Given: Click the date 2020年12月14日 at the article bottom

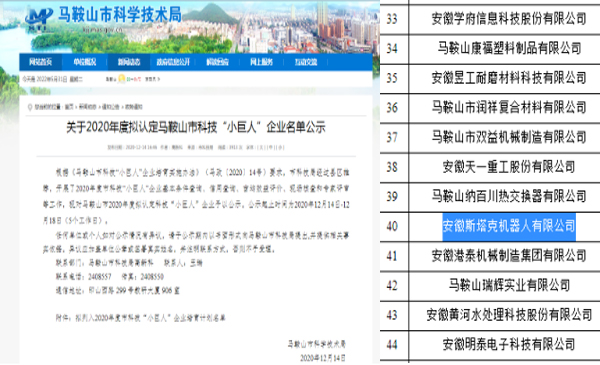Looking at the screenshot, I should click(323, 358).
